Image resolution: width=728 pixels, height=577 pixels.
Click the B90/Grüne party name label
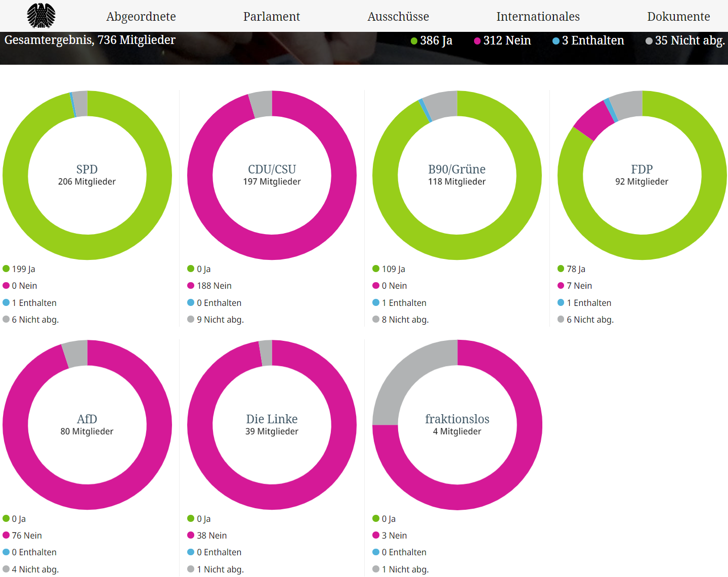tap(457, 169)
